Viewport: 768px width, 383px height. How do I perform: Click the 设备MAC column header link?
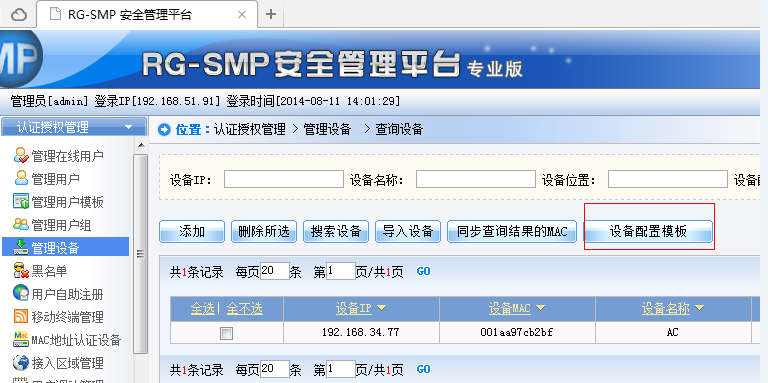click(510, 308)
